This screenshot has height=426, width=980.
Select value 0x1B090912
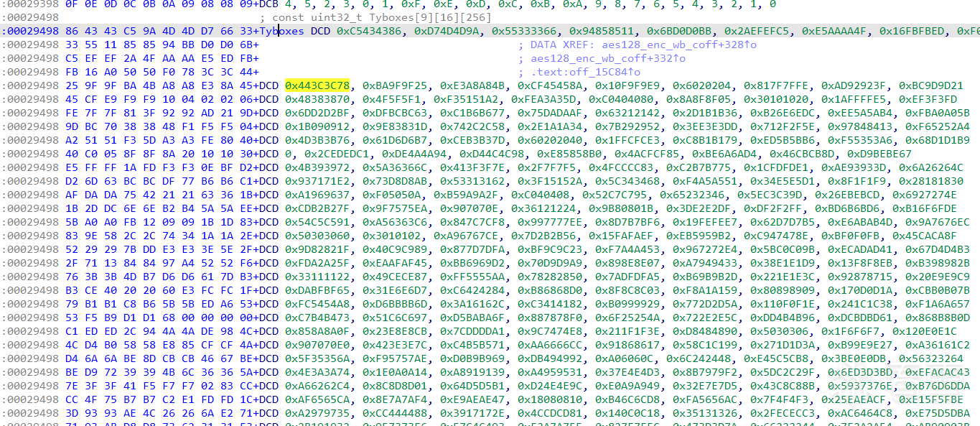coord(317,127)
